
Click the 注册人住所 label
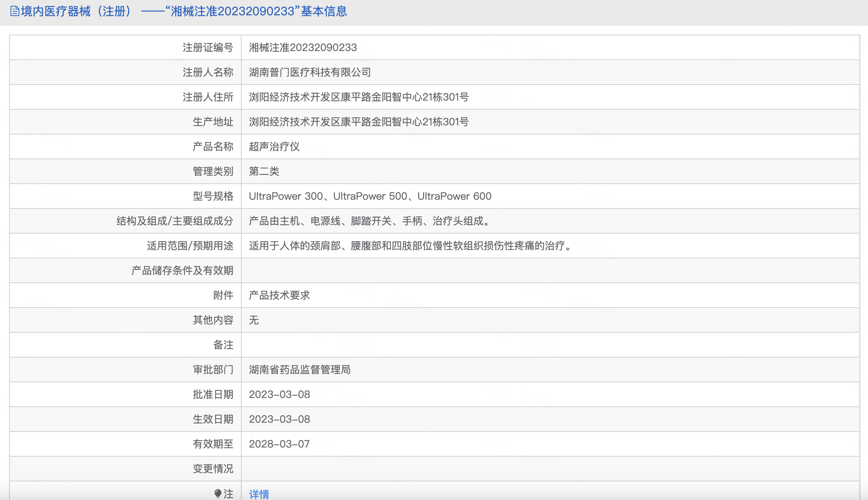point(208,97)
